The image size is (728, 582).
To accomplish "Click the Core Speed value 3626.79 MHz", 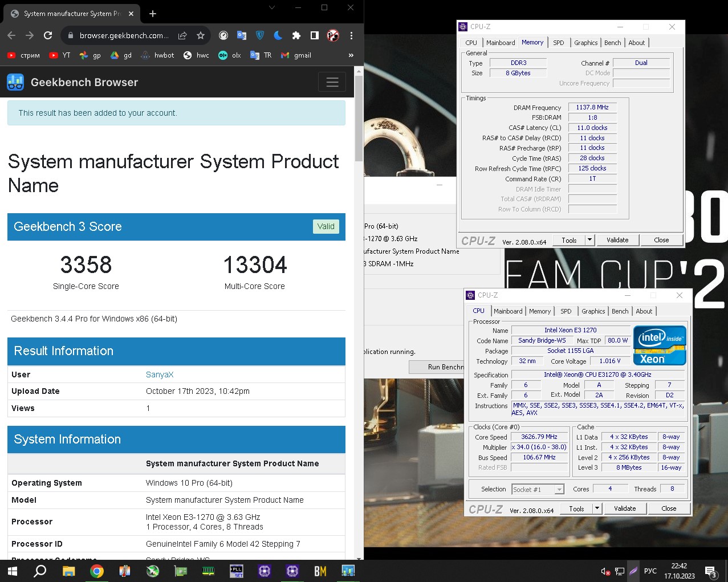I will point(539,437).
